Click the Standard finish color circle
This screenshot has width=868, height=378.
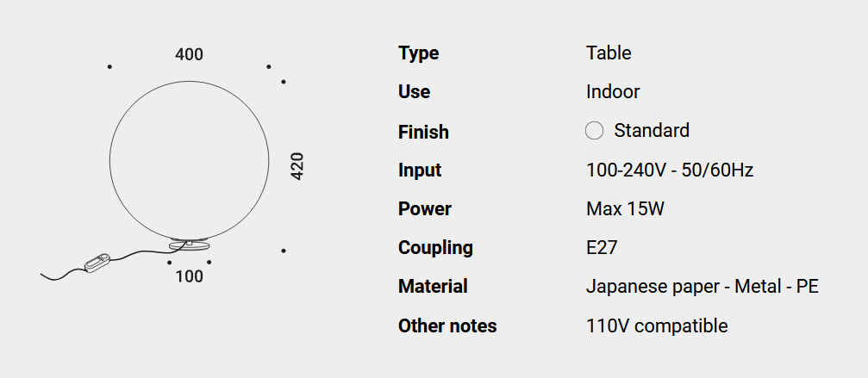(594, 131)
